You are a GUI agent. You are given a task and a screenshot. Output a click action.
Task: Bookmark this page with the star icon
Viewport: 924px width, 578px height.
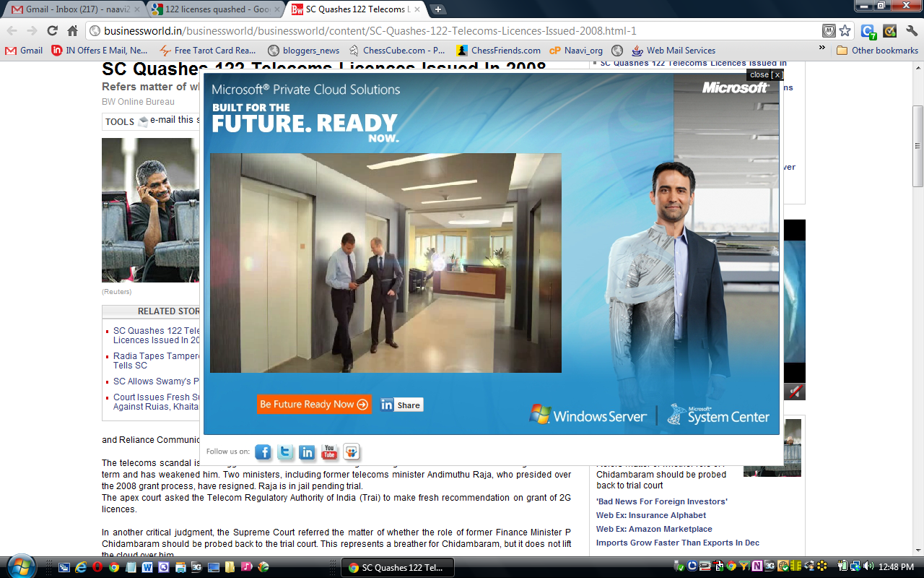(845, 30)
